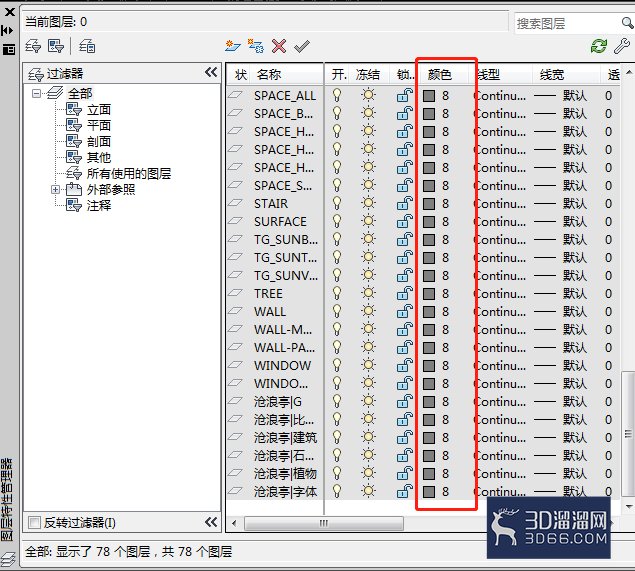The width and height of the screenshot is (635, 571).
Task: Select 所有使用的图层 filter
Action: 128,173
